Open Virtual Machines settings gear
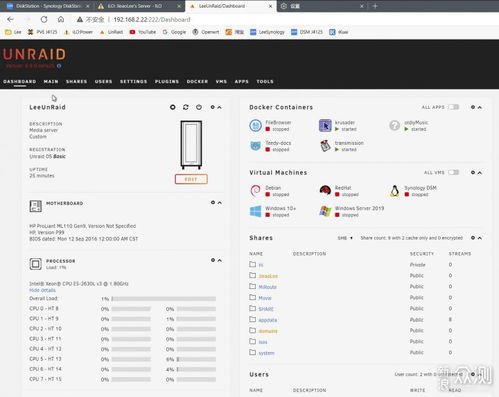Image resolution: width=499 pixels, height=397 pixels. coord(473,172)
